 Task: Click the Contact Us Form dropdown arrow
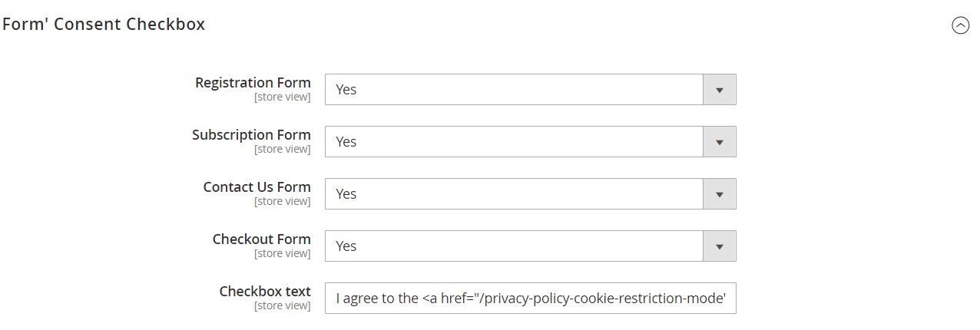pos(720,194)
